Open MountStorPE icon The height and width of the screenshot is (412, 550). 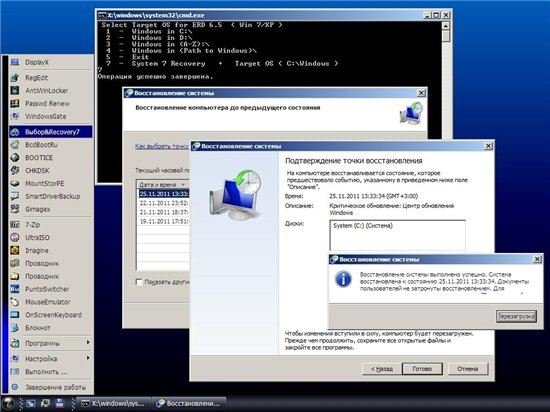pyautogui.click(x=15, y=183)
